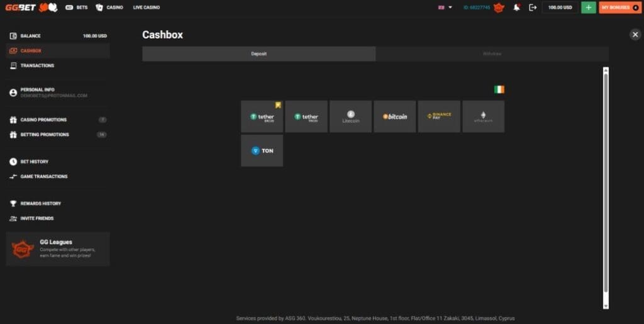644x324 pixels.
Task: Select Tether ERC20 payment method
Action: [262, 116]
